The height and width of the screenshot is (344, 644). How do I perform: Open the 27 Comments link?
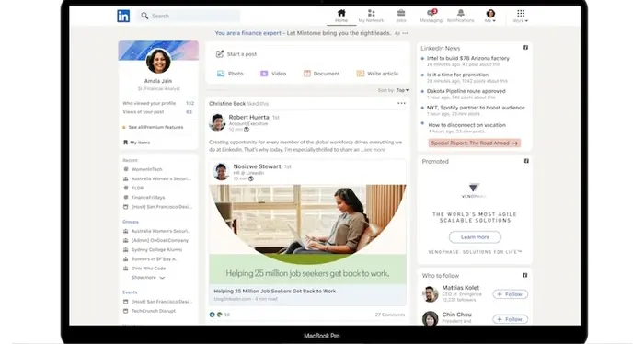pyautogui.click(x=390, y=315)
